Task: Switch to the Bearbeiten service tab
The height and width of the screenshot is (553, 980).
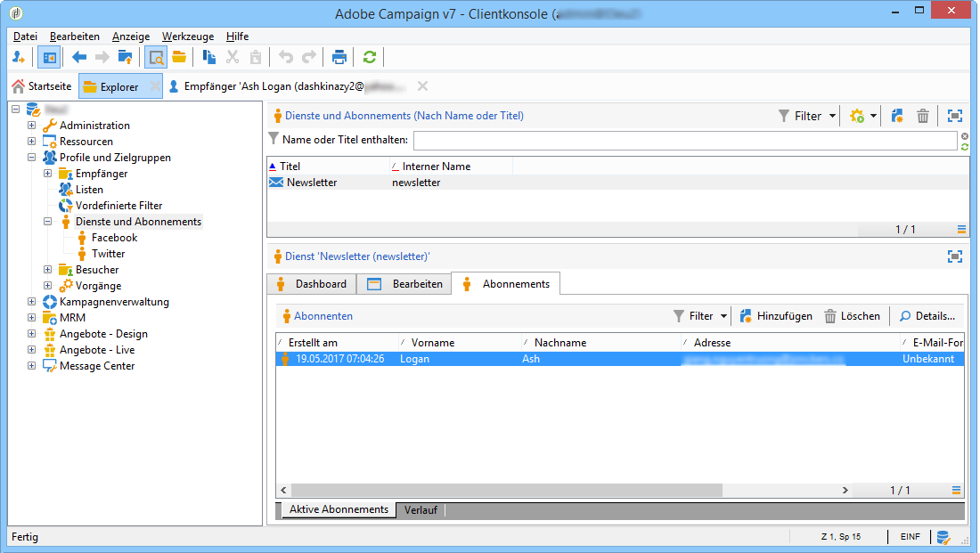Action: click(x=404, y=284)
